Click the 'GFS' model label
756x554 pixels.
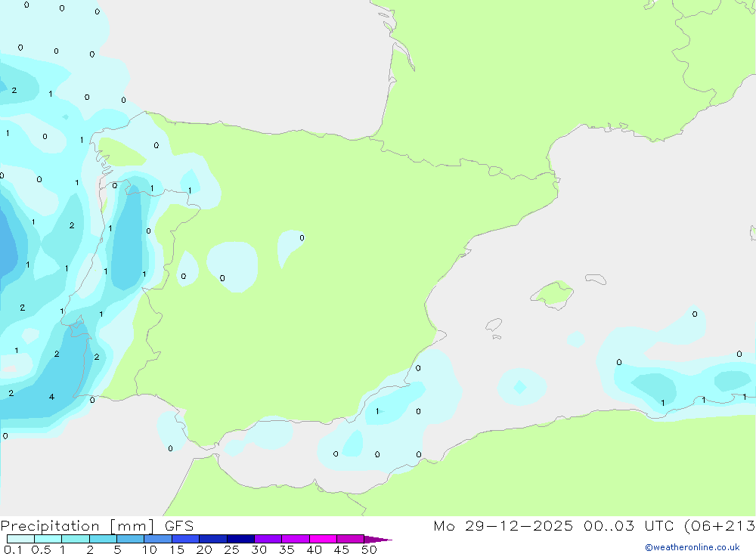(179, 525)
